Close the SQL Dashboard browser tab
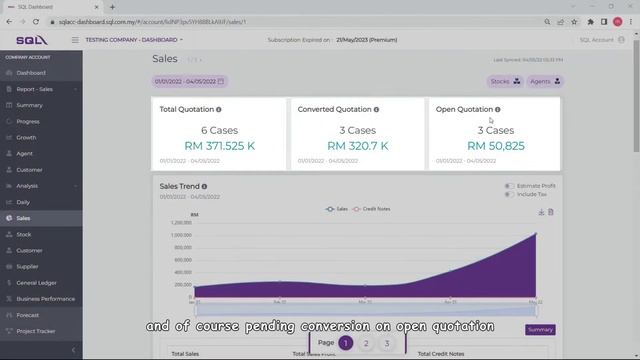 tap(96, 7)
